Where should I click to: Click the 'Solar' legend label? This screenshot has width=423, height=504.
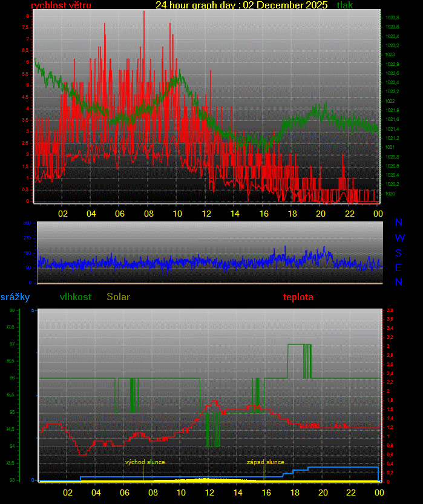pos(118,297)
